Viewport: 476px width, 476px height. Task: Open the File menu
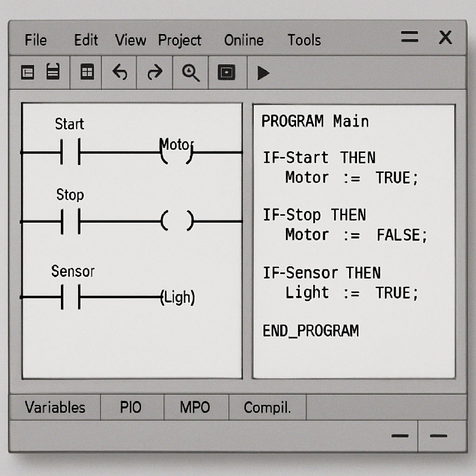click(35, 40)
